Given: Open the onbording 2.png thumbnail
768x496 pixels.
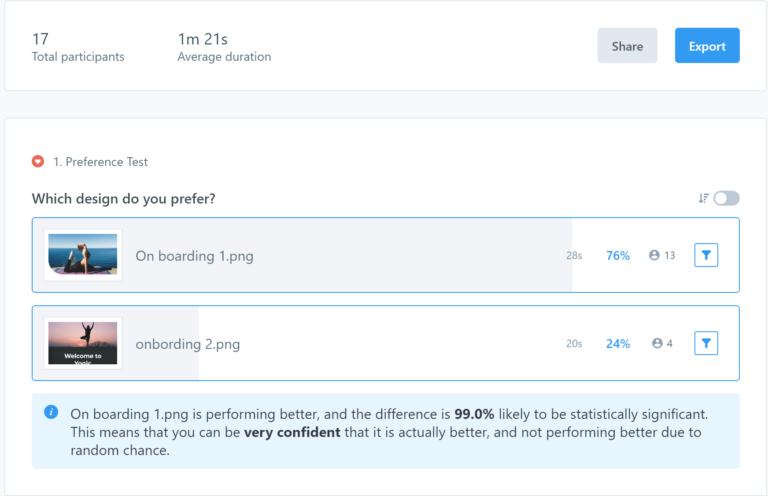Looking at the screenshot, I should coord(83,343).
